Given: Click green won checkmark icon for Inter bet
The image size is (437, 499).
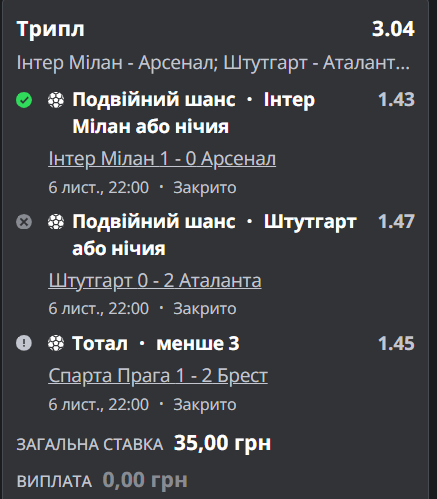Looking at the screenshot, I should 24,100.
